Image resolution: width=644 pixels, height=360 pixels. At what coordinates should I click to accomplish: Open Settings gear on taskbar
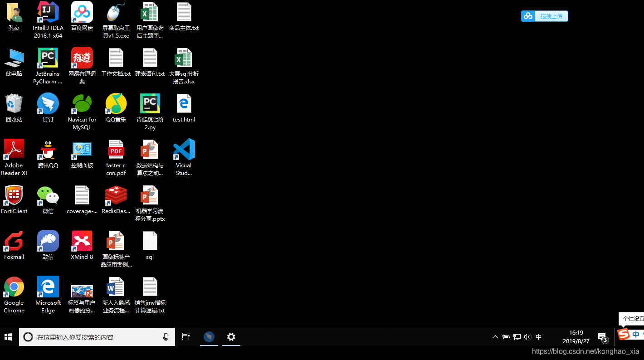231,337
